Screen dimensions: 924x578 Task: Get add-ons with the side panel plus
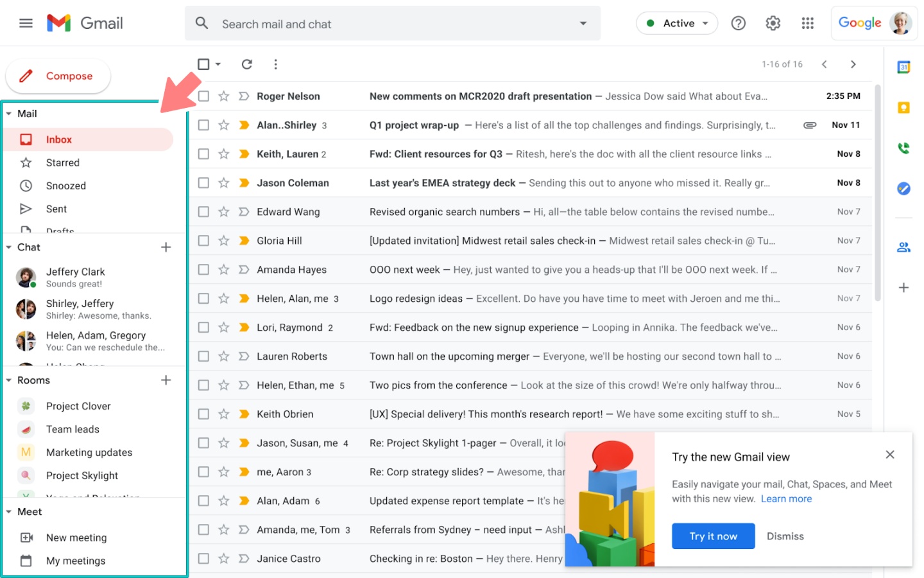[903, 288]
